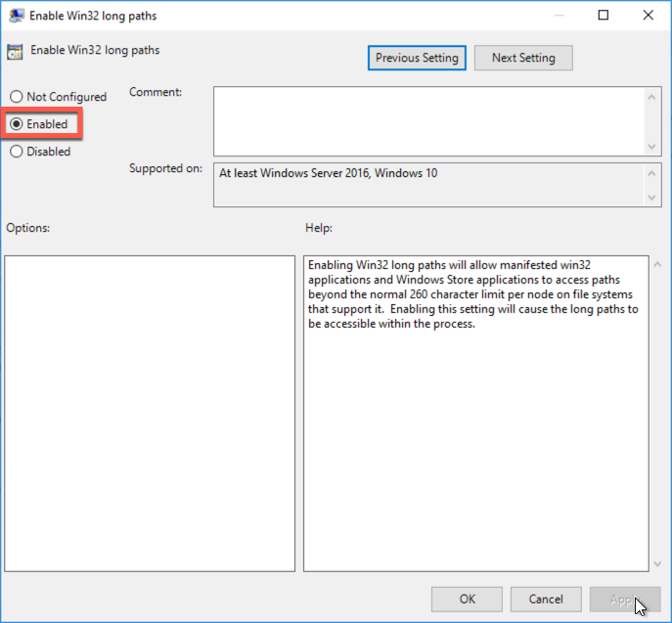Maximize the dialog window

click(604, 16)
